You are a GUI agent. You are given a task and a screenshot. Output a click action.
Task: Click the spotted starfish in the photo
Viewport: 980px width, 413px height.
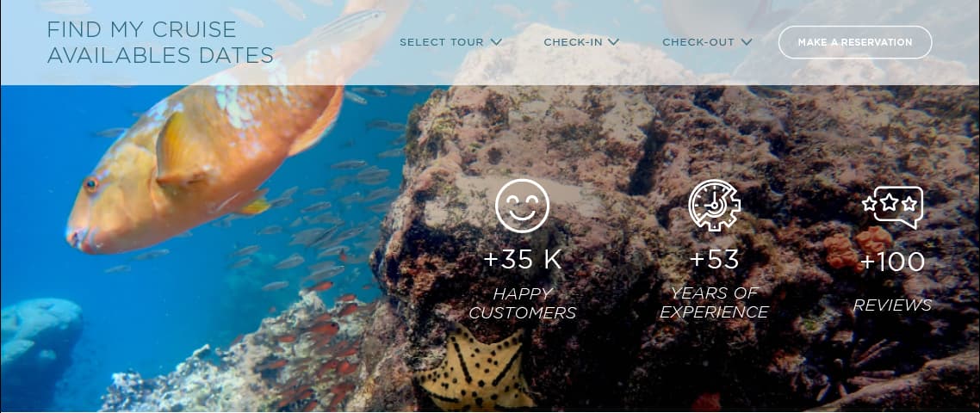475,370
